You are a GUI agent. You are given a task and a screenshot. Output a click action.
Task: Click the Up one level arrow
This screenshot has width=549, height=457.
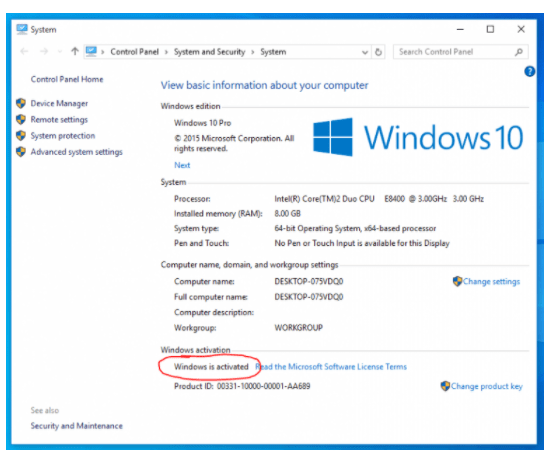click(x=75, y=52)
